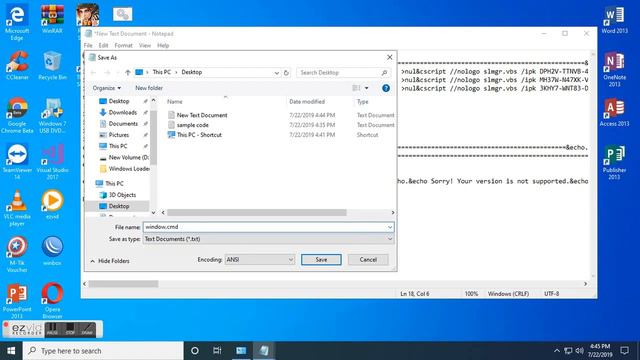This screenshot has height=360, width=640.
Task: Open the volume tray icon
Action: click(579, 351)
